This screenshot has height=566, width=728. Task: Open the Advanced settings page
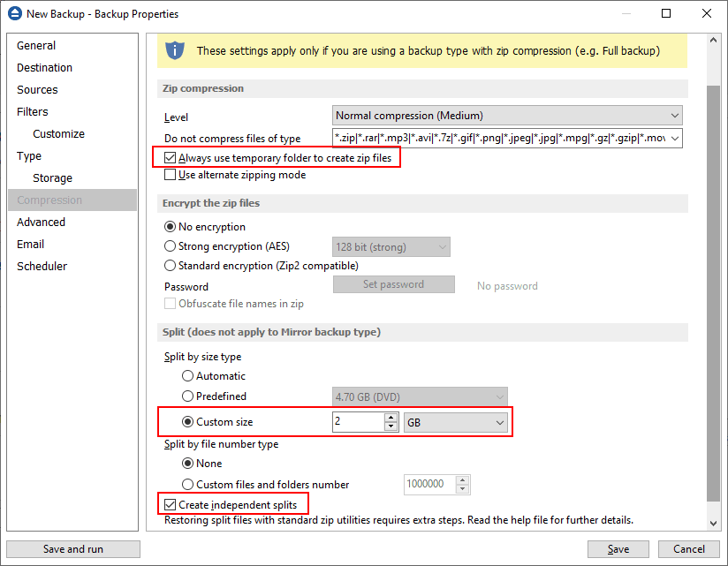coord(41,223)
